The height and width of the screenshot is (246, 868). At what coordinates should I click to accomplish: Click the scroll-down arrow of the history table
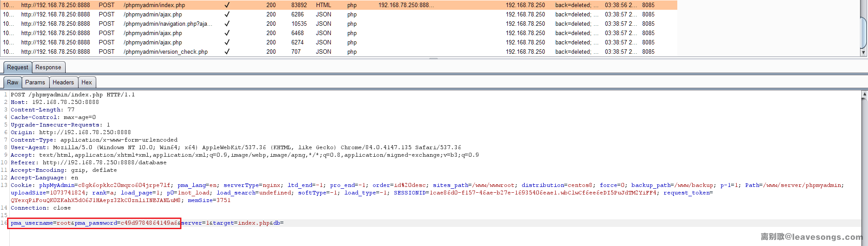(x=863, y=52)
